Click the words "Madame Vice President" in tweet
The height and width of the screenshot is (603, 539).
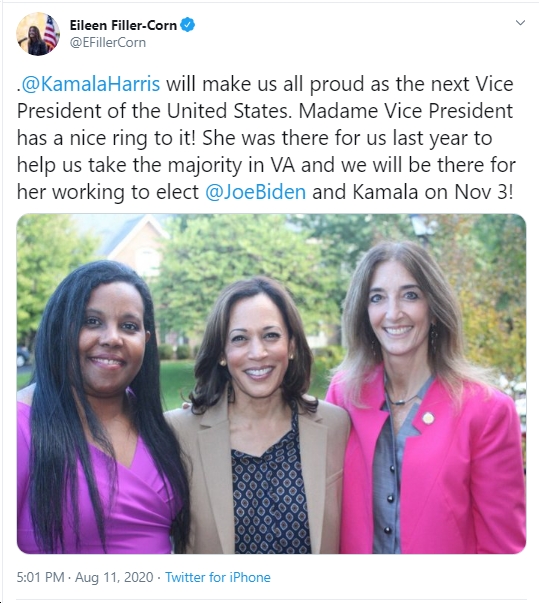coord(406,111)
